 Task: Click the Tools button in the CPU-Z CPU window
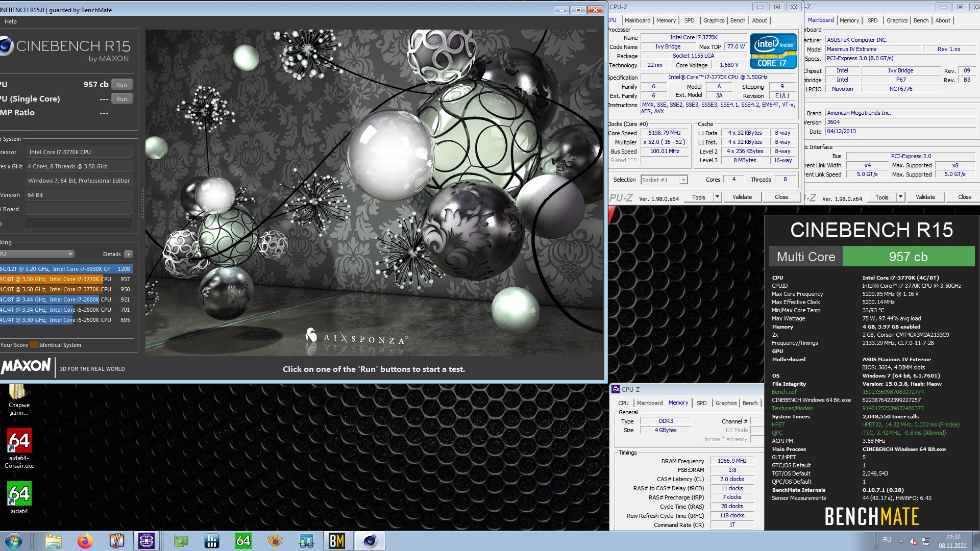(x=699, y=197)
